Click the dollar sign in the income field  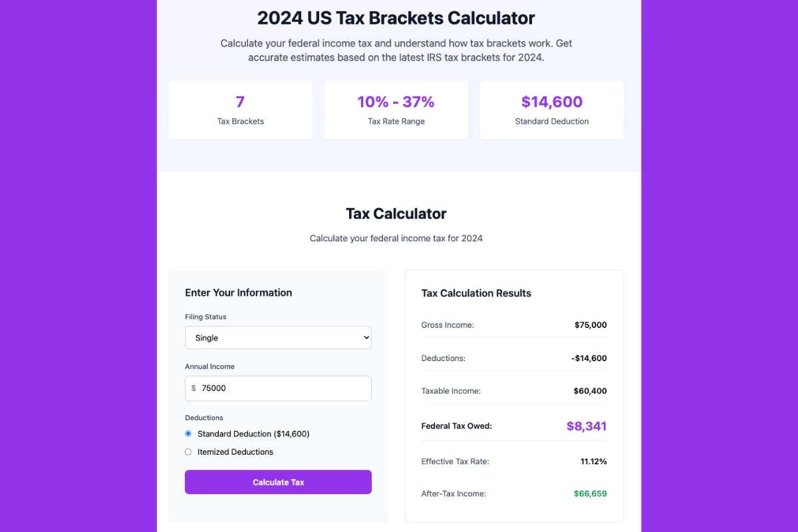pyautogui.click(x=194, y=388)
